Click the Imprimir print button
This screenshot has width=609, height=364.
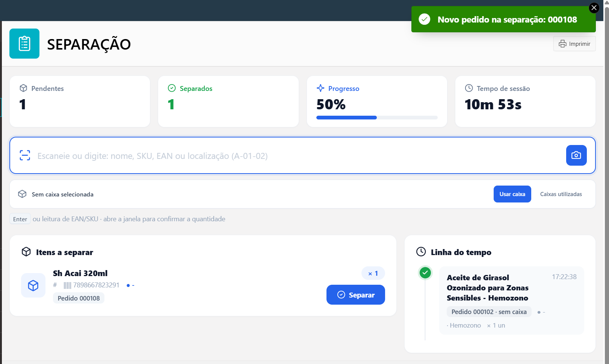click(574, 44)
